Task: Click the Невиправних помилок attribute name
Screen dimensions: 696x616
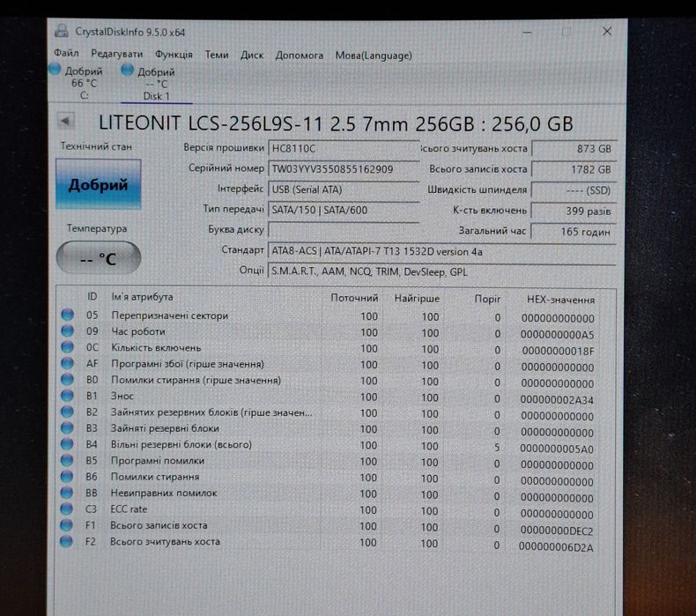Action: tap(164, 493)
